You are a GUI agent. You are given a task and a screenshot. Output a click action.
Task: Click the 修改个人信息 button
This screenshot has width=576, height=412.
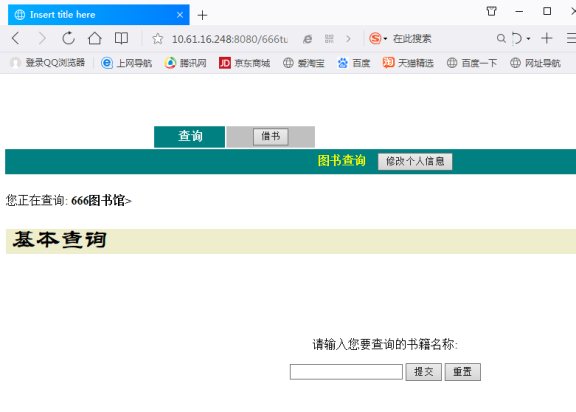click(415, 162)
